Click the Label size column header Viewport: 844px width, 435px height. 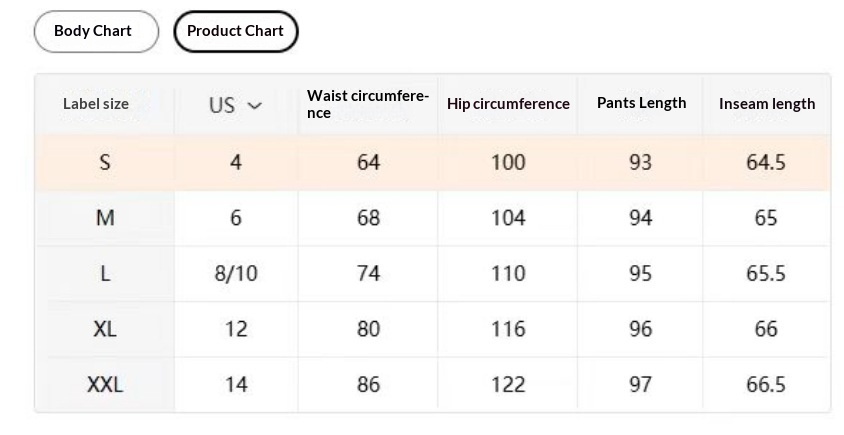[96, 104]
